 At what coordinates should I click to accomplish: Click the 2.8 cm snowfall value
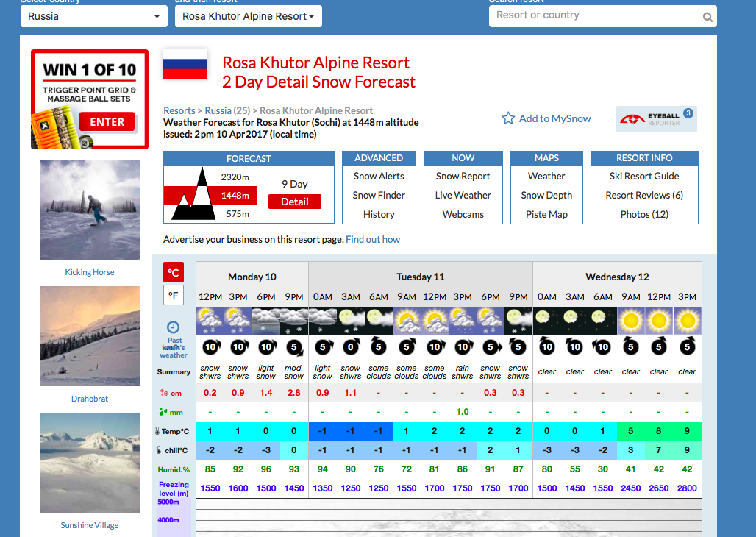point(294,393)
